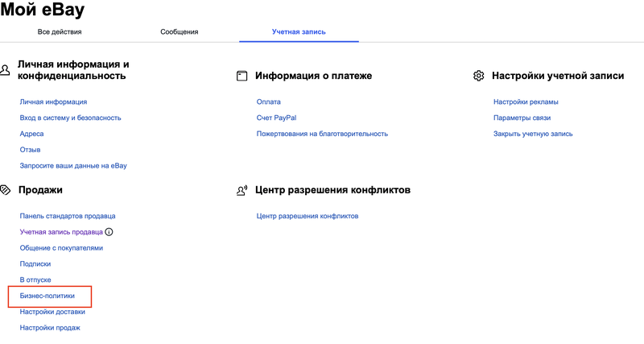Click the Продажи section heading

(40, 190)
